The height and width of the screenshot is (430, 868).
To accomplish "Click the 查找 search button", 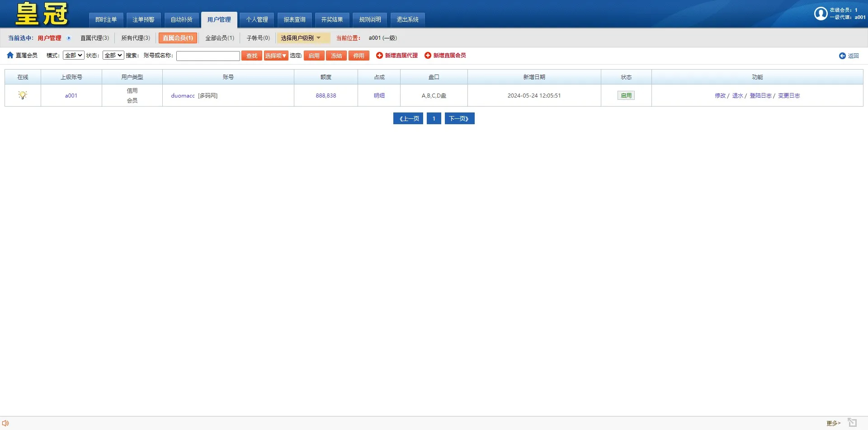I will coord(251,56).
